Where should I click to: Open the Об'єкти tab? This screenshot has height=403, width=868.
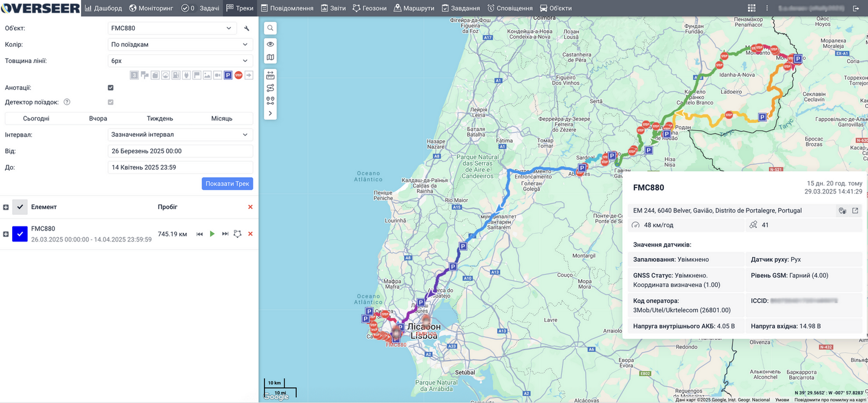pos(556,8)
